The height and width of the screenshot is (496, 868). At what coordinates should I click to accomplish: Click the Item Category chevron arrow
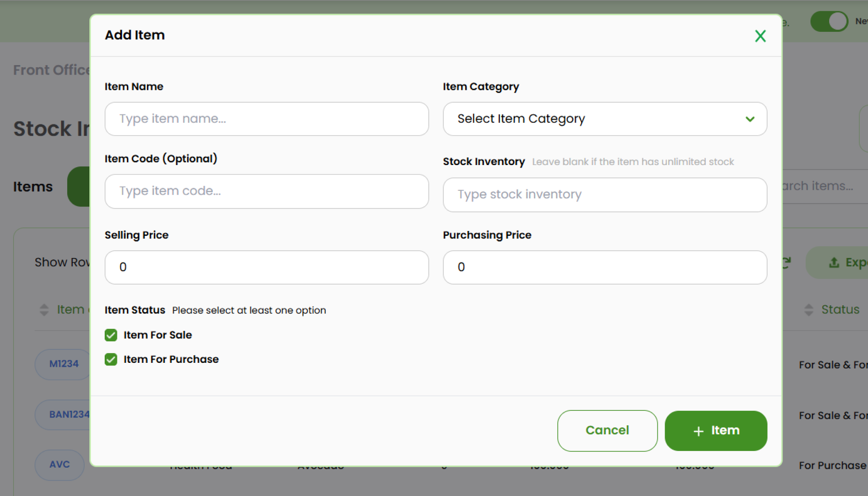click(x=750, y=119)
